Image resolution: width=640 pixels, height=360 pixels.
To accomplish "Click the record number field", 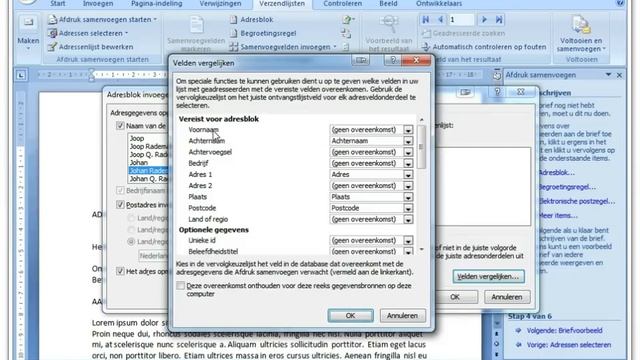I will (462, 19).
